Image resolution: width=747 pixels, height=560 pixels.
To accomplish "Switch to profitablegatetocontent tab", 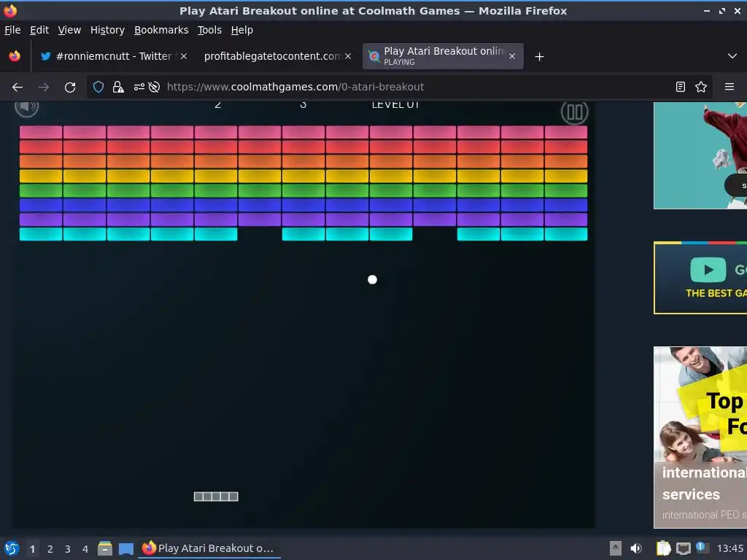I will [x=277, y=56].
